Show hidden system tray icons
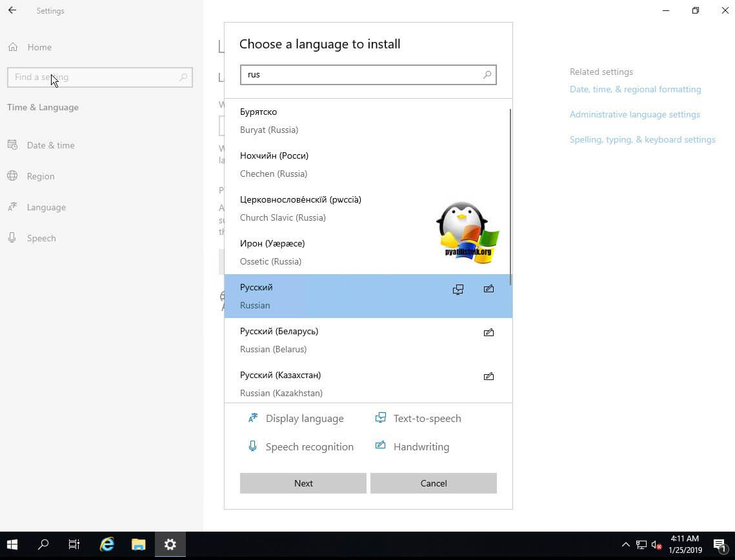This screenshot has height=560, width=735. [625, 545]
